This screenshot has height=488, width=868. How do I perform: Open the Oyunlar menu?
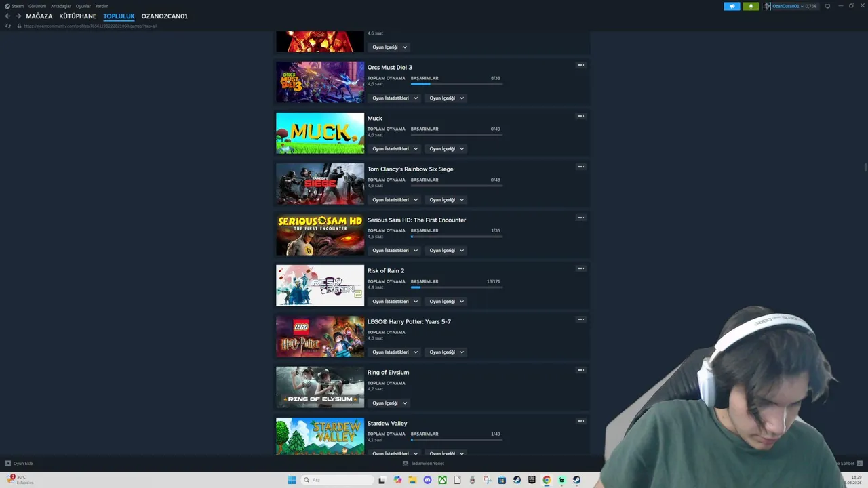tap(83, 6)
